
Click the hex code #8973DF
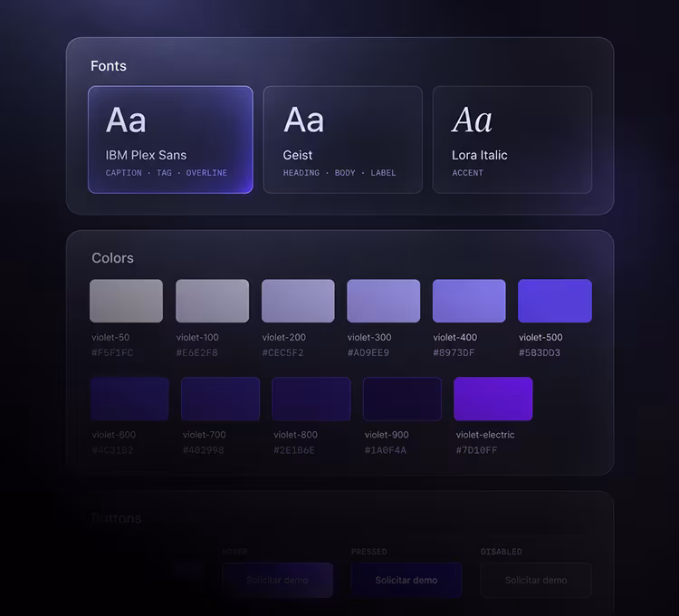tap(454, 352)
